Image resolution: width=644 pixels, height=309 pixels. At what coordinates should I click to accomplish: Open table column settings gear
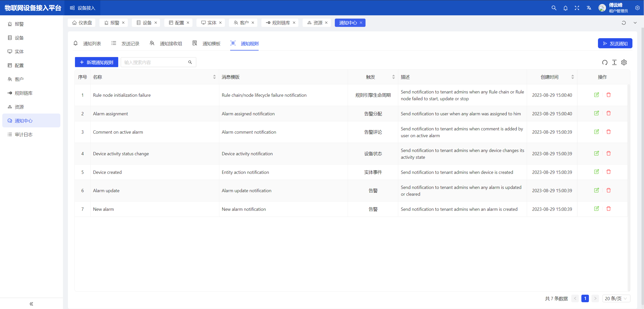point(624,63)
